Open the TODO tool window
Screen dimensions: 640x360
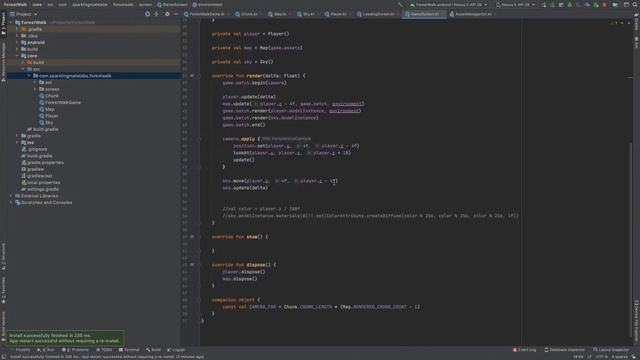pyautogui.click(x=104, y=350)
